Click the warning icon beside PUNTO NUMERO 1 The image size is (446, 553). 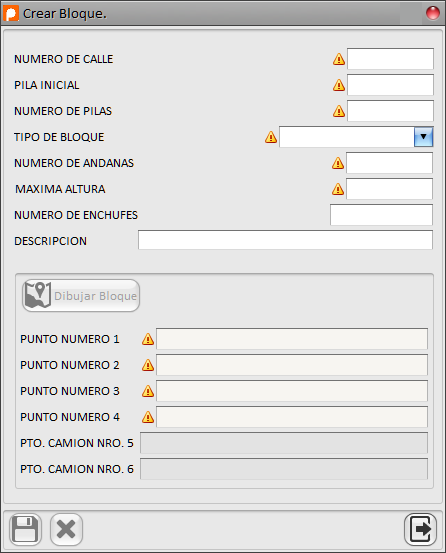point(148,339)
